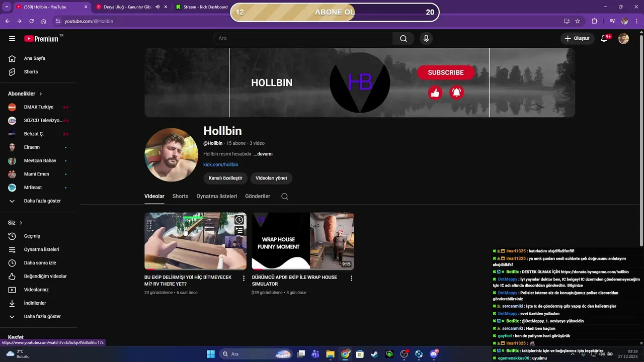The width and height of the screenshot is (644, 362).
Task: Open the Gönderiler tab
Action: coord(258,197)
